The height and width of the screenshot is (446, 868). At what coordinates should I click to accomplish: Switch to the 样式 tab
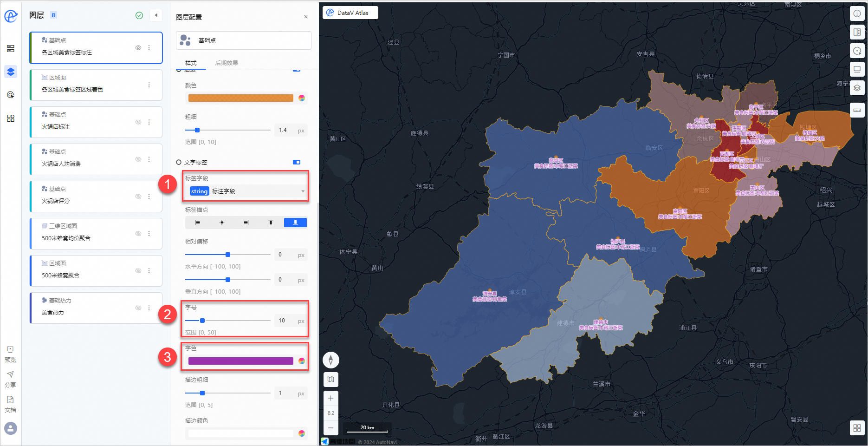click(x=191, y=63)
